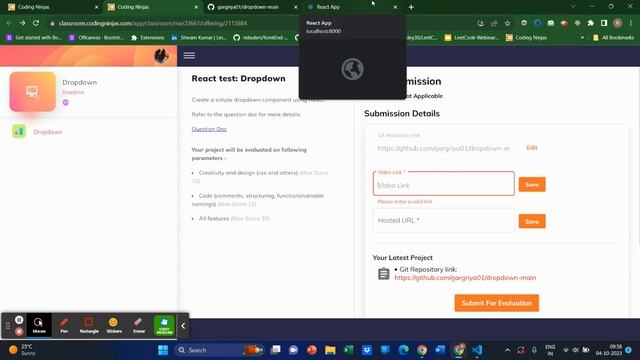
Task: Open Visual Studio Code from the taskbar
Action: (x=477, y=350)
